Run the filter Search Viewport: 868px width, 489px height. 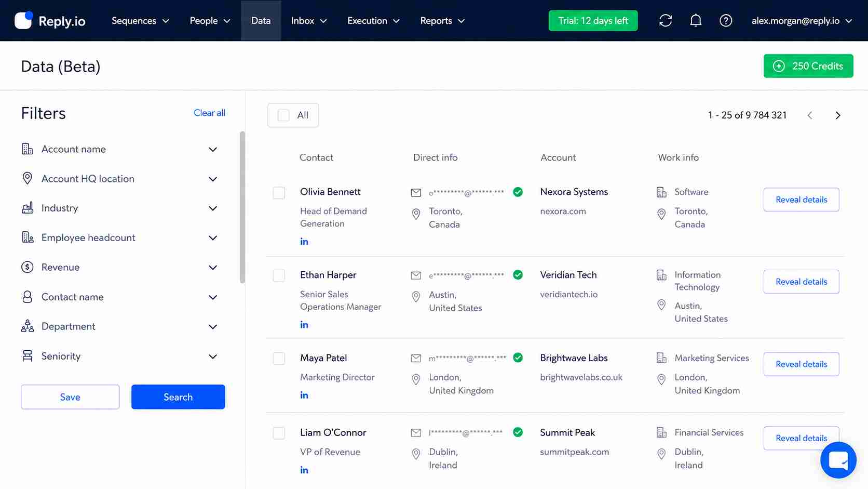[178, 397]
